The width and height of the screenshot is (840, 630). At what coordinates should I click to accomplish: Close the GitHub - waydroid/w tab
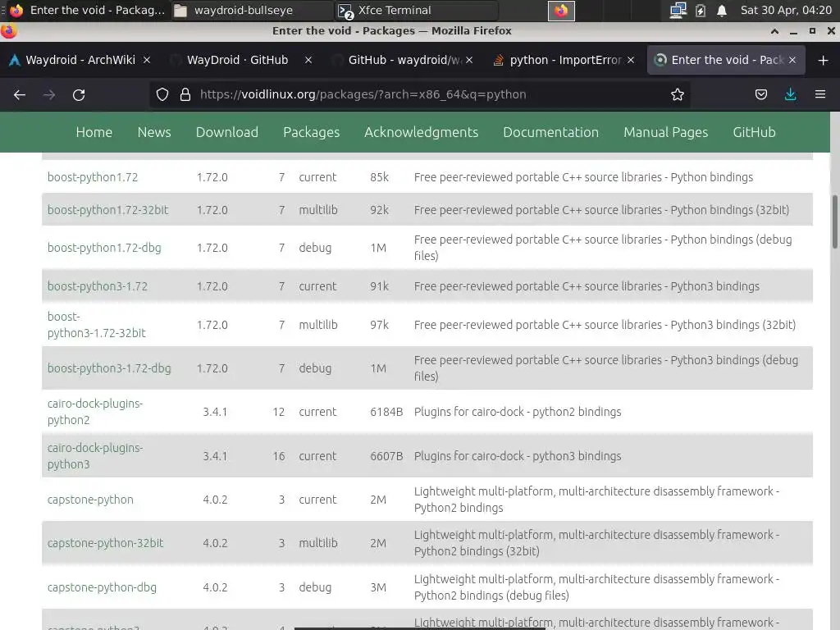[x=469, y=60]
